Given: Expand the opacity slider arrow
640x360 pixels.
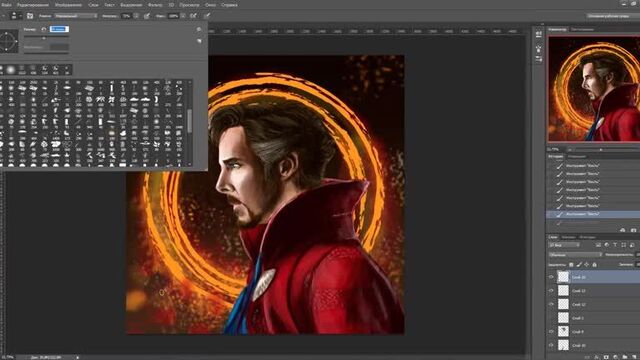Looking at the screenshot, I should coord(136,16).
